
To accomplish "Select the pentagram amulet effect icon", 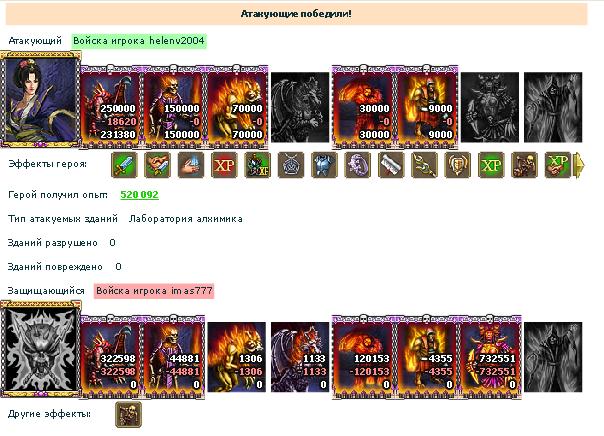I will point(291,165).
